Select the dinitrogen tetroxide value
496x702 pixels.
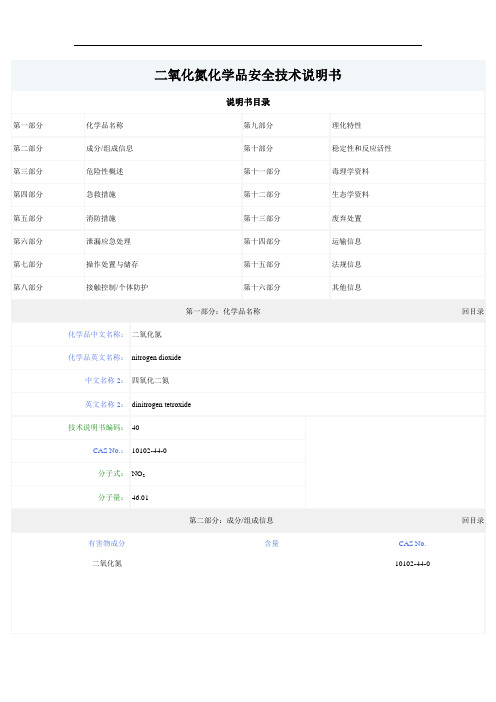click(x=161, y=404)
